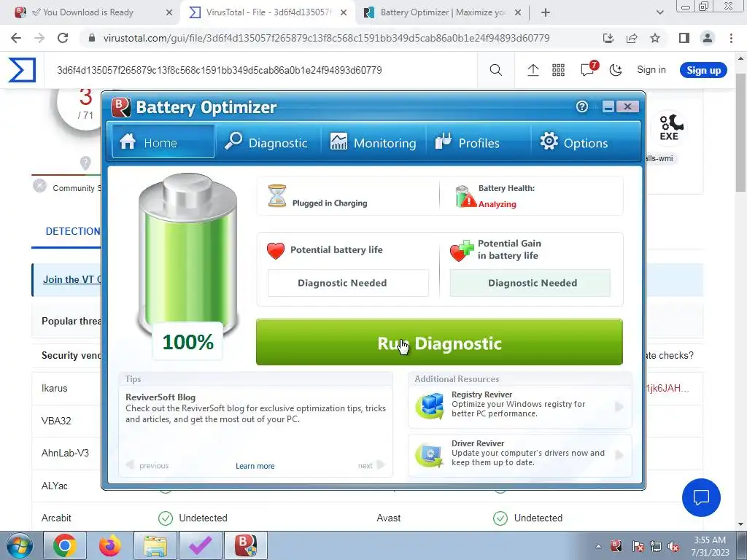Click the Driver Reviver gear icon
Image resolution: width=747 pixels, height=560 pixels.
430,455
